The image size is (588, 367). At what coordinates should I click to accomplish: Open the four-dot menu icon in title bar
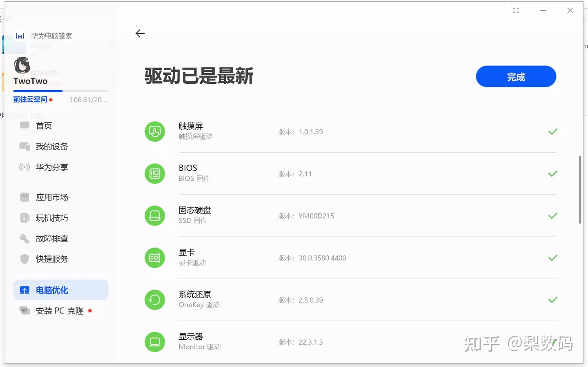tap(516, 11)
